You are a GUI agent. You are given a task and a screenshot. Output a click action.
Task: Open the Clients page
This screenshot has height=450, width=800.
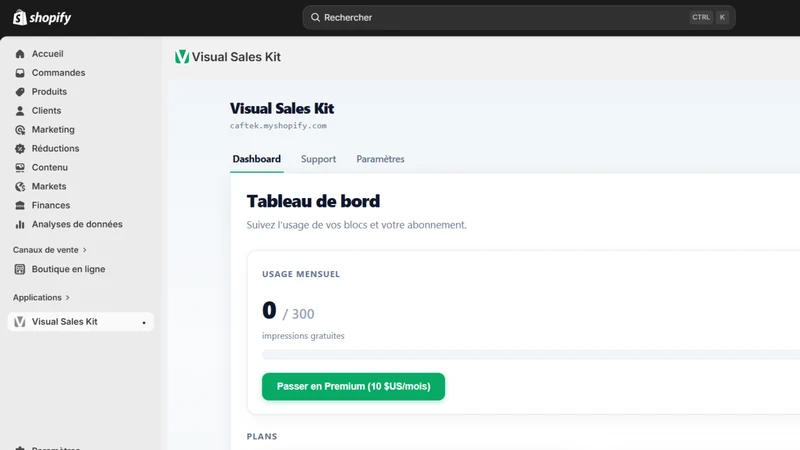pos(46,110)
